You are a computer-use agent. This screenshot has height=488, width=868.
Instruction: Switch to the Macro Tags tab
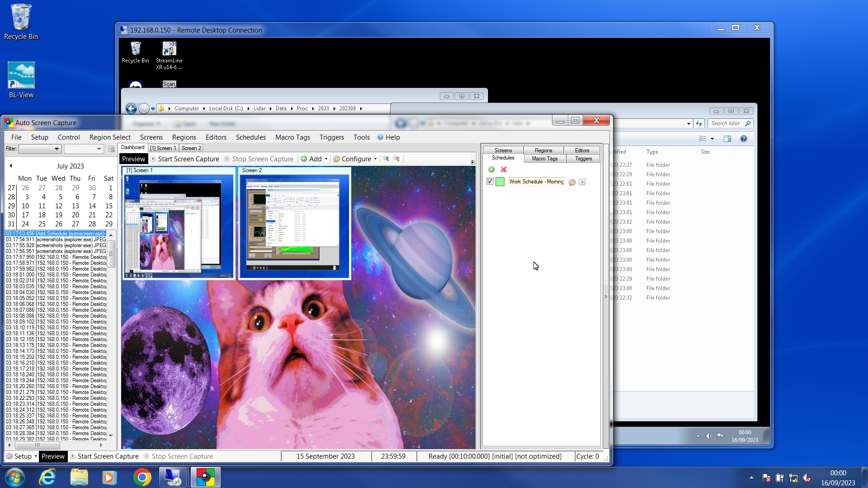tap(544, 159)
